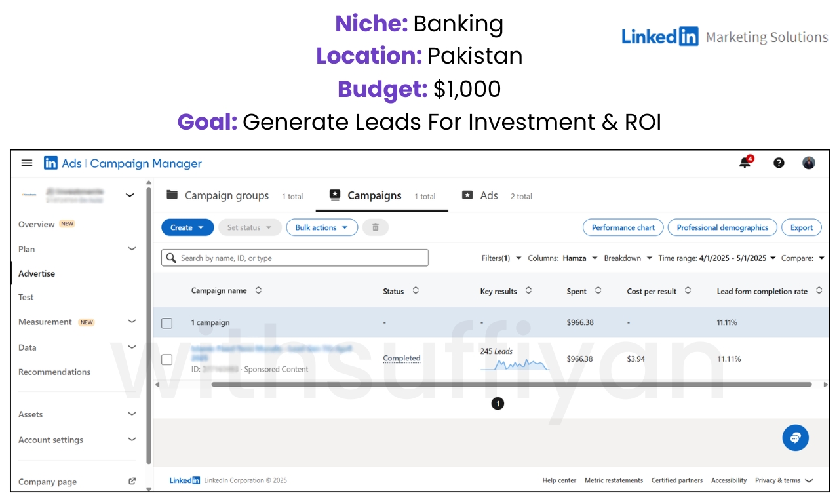The width and height of the screenshot is (839, 504).
Task: Sort by Cost per result column
Action: [x=688, y=290]
